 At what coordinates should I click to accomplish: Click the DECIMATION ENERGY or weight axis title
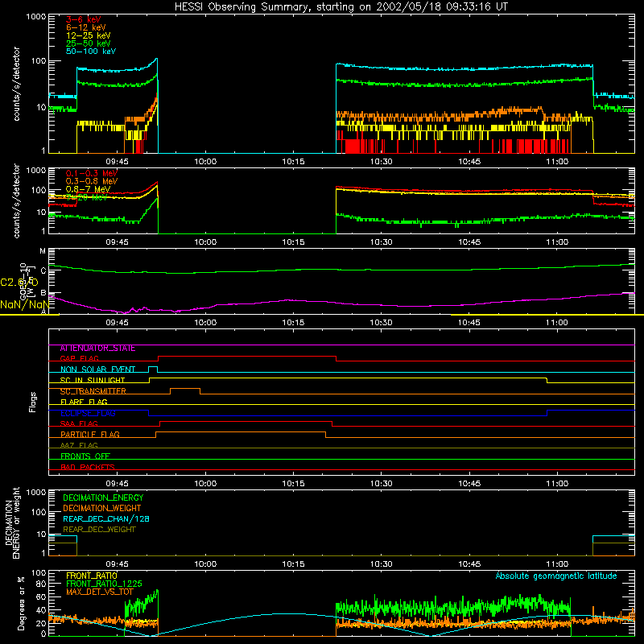(12, 522)
